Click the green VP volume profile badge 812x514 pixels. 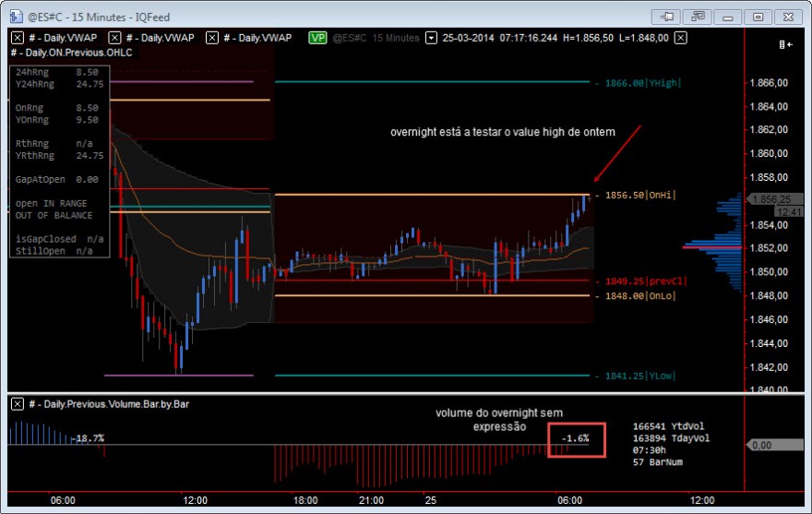tap(317, 38)
